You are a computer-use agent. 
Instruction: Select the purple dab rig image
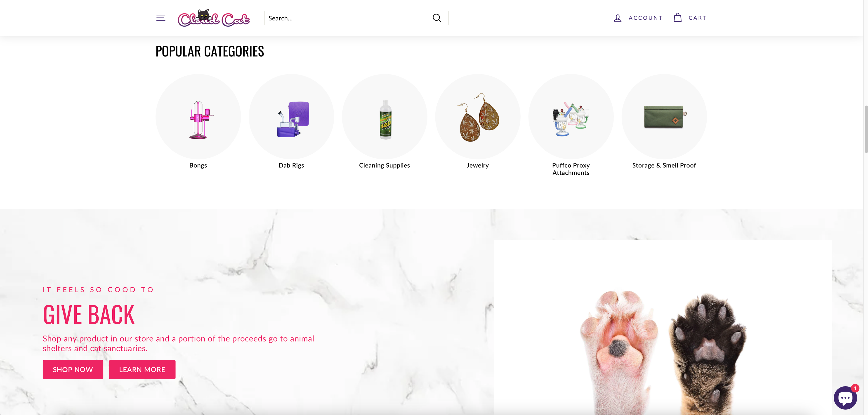(x=291, y=117)
